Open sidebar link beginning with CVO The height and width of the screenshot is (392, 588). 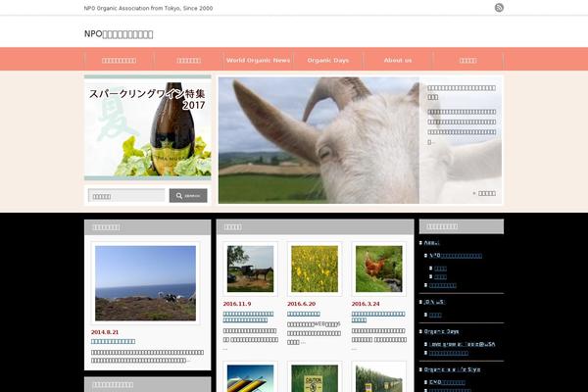point(447,382)
